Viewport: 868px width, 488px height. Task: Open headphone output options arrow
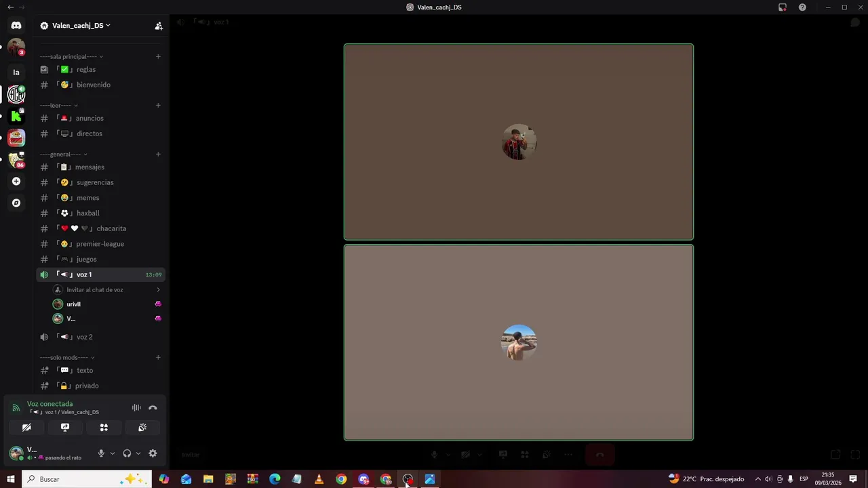138,453
